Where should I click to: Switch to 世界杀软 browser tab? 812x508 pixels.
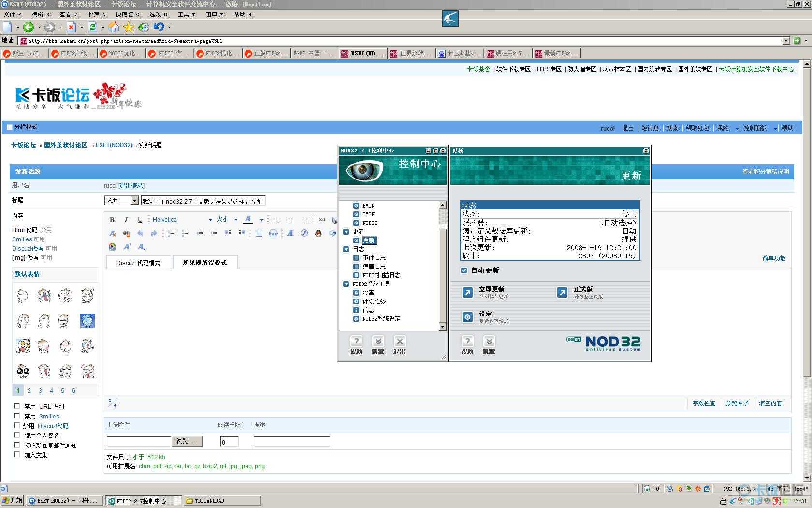pos(411,53)
